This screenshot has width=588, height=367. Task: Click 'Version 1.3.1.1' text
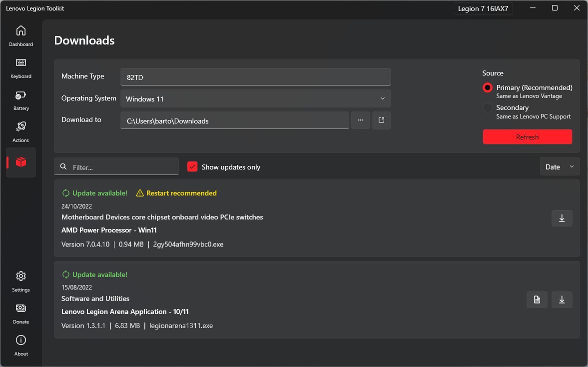point(83,325)
